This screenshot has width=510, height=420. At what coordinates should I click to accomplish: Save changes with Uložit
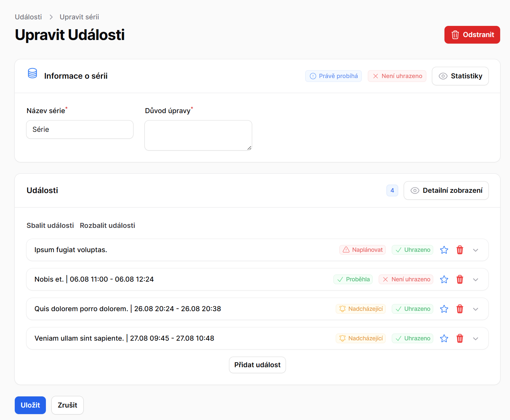(30, 405)
